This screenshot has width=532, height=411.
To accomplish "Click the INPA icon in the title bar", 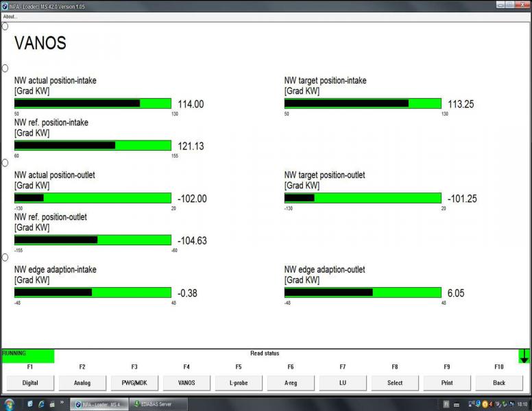I will (4, 5).
